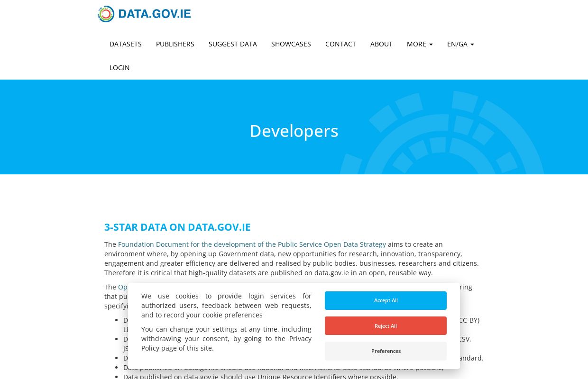Viewport: 588px width, 379px height.
Task: View the Showcases page
Action: pyautogui.click(x=291, y=44)
